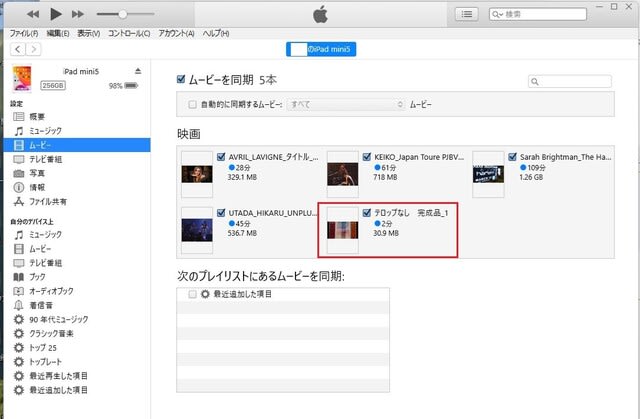Open the クラシック音楽 playlist
Viewport: 640px width, 419px height.
pos(77,334)
